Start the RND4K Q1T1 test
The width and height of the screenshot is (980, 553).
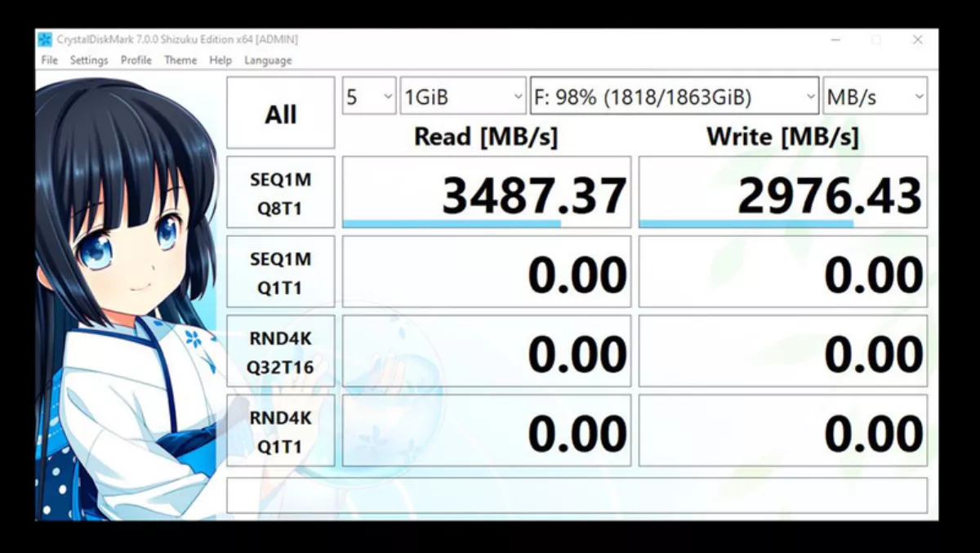(280, 431)
